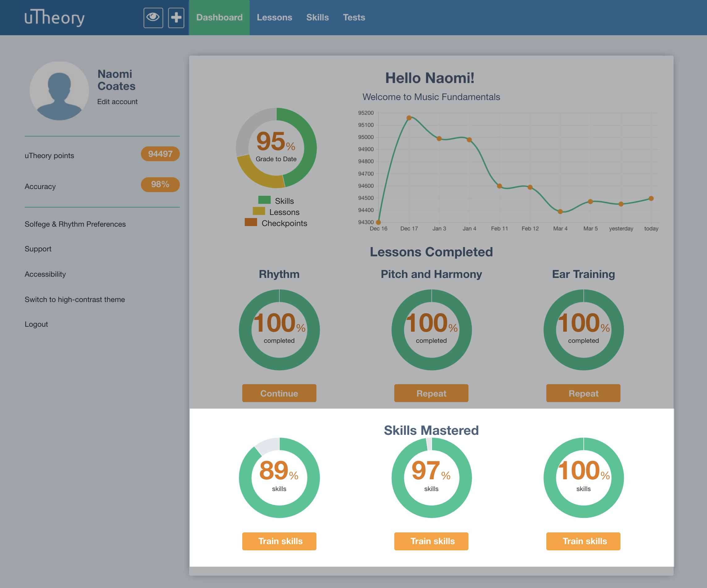Open the Dashboard tab
Image resolution: width=707 pixels, height=588 pixels.
[x=219, y=18]
